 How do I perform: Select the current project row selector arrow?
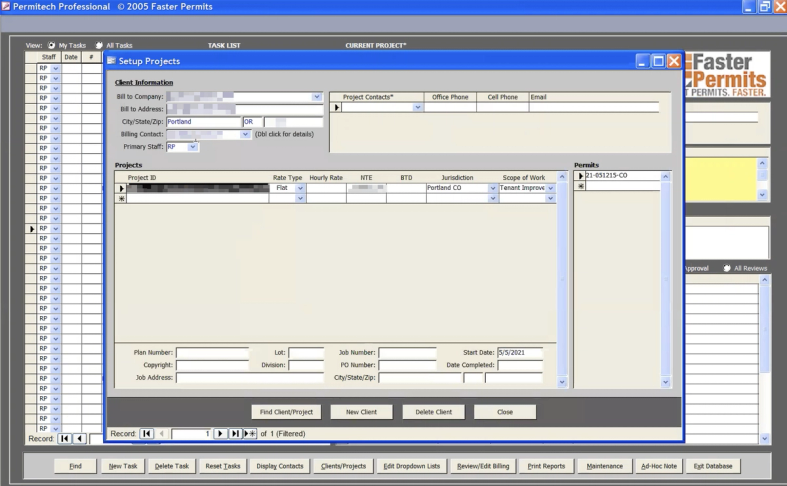(121, 188)
